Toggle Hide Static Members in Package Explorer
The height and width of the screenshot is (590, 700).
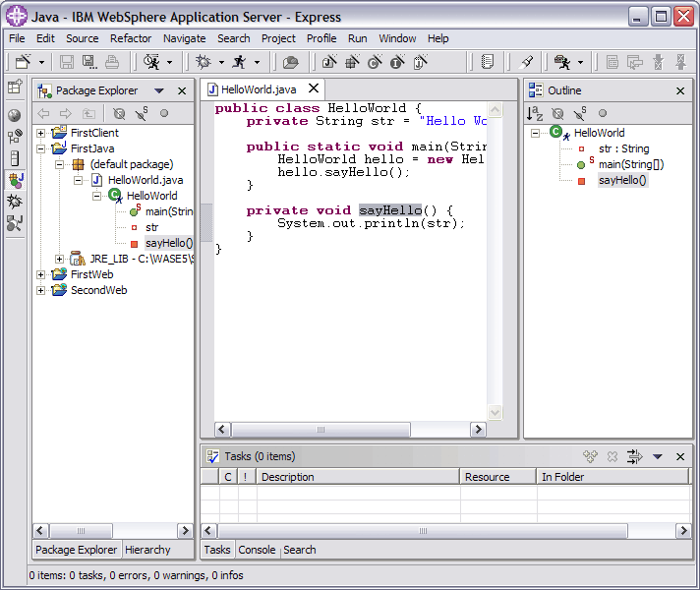[x=142, y=113]
